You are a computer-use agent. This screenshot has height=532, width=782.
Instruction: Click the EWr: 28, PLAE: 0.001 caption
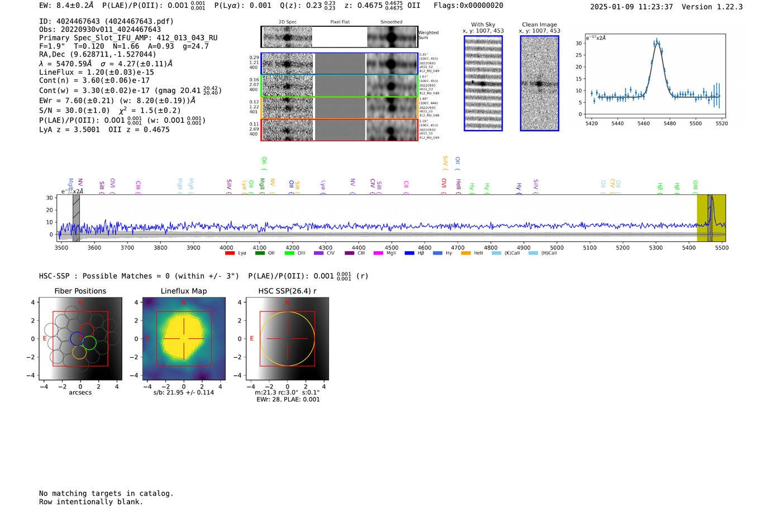(x=288, y=400)
